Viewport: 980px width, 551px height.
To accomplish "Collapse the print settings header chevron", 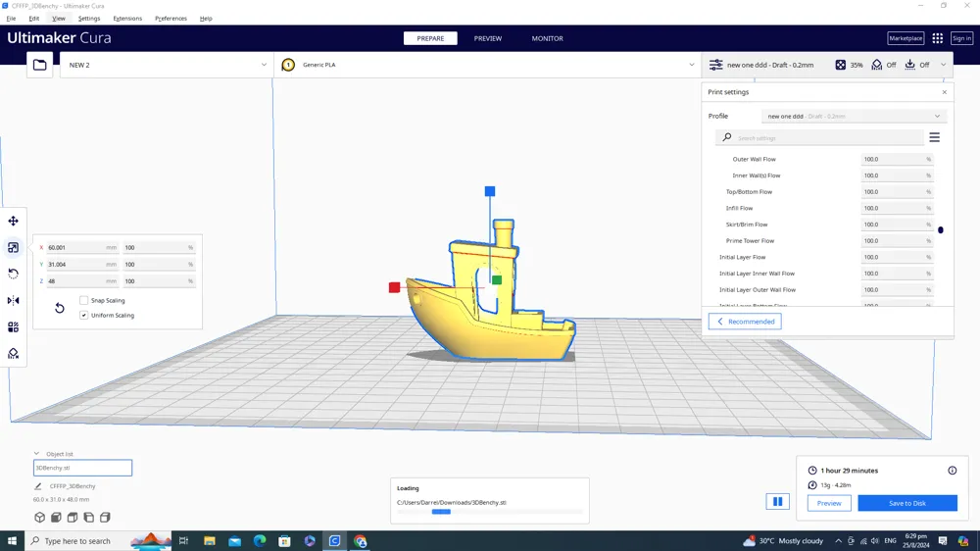I will (943, 65).
